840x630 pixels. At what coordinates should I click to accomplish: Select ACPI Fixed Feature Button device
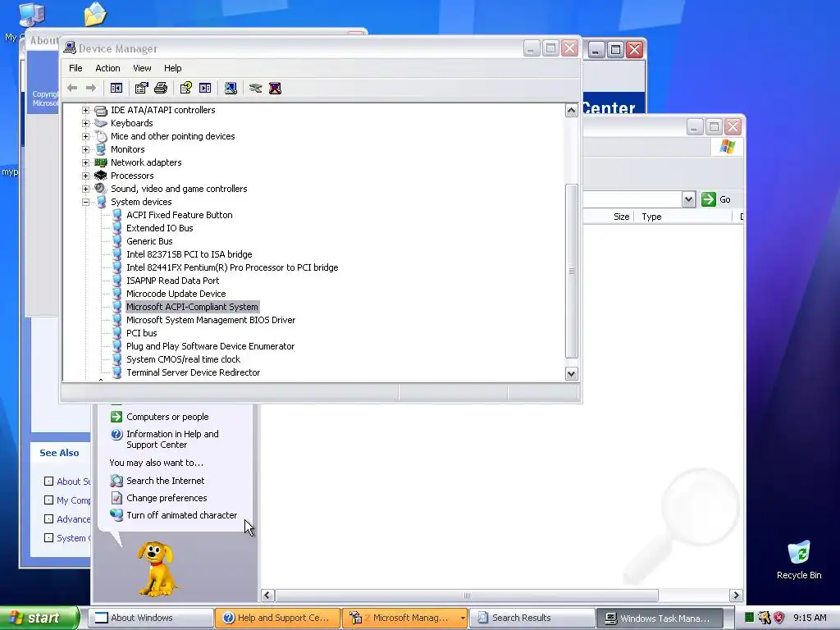180,215
